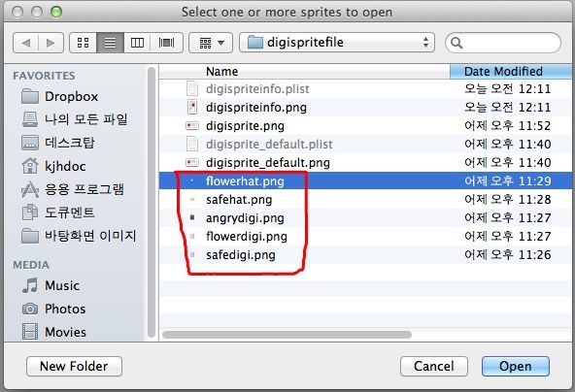This screenshot has height=392, width=575.
Task: Open the digispritefile folder path popup
Action: coord(337,43)
